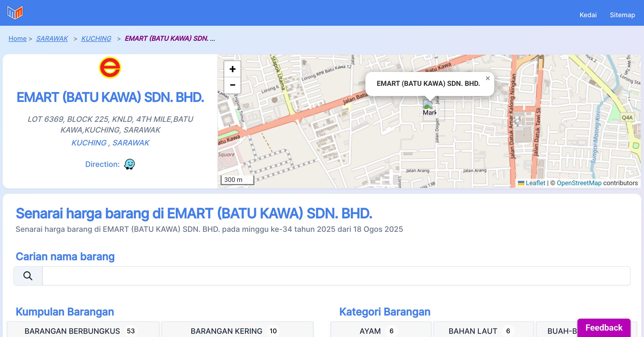Focus the item name search field
This screenshot has width=644, height=337.
tap(336, 276)
